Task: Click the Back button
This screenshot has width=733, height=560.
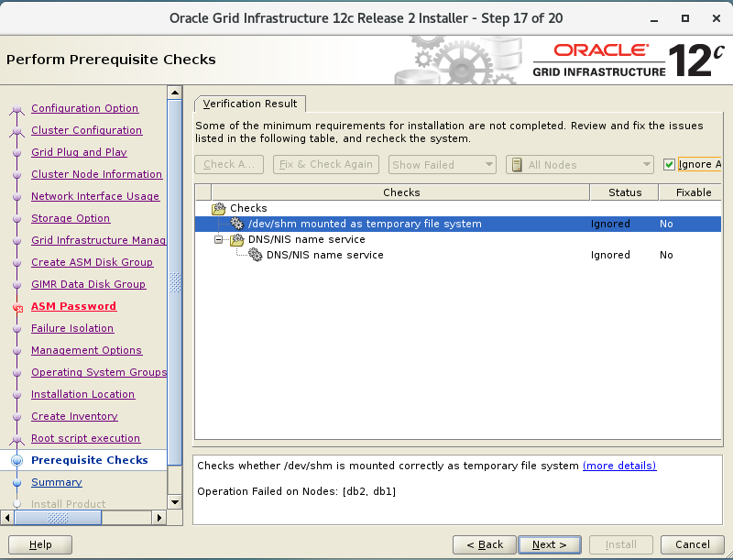Action: (485, 544)
